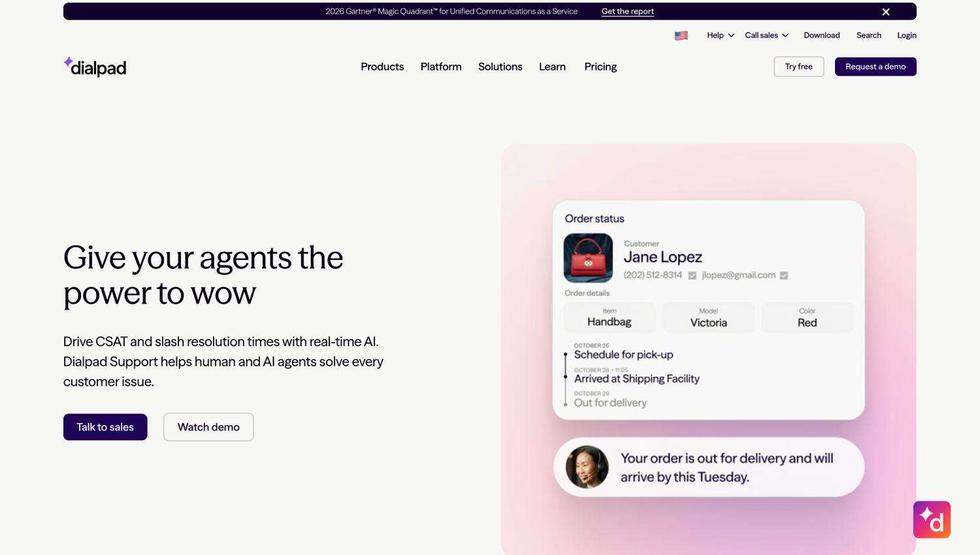Click the verified checkbox beside jlopez@gmail.com
The height and width of the screenshot is (555, 980).
point(784,276)
